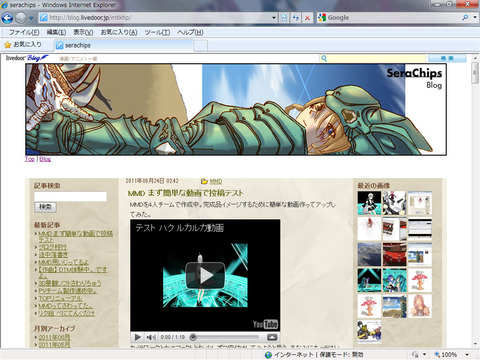This screenshot has width=480, height=360.
Task: Click the scroll-down arrow of the page scrollbar
Action: click(475, 344)
